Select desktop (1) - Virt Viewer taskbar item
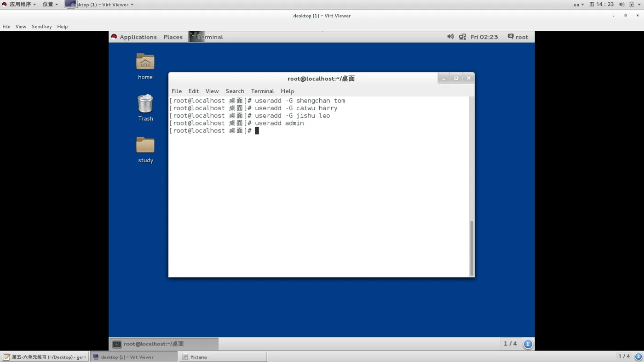This screenshot has height=362, width=644. click(x=133, y=357)
